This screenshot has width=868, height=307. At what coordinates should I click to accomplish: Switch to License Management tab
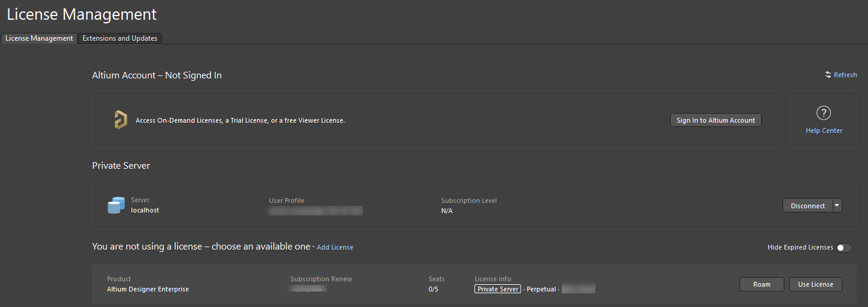pyautogui.click(x=39, y=38)
